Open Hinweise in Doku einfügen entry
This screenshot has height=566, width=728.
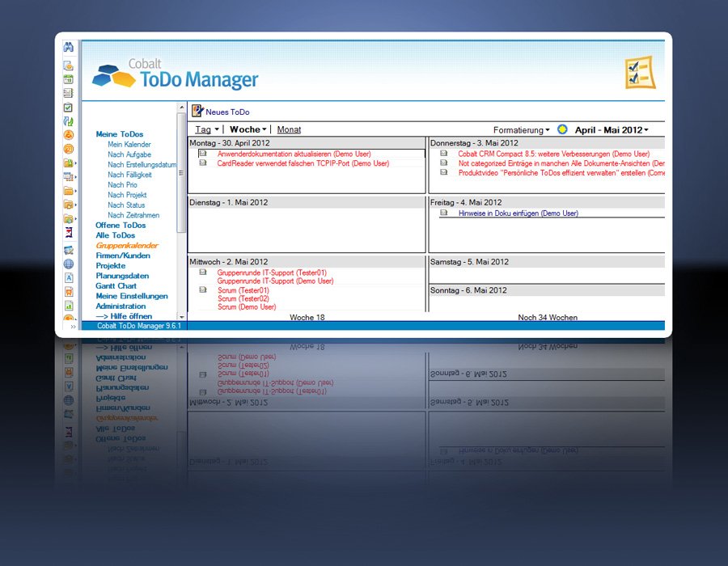(x=518, y=213)
